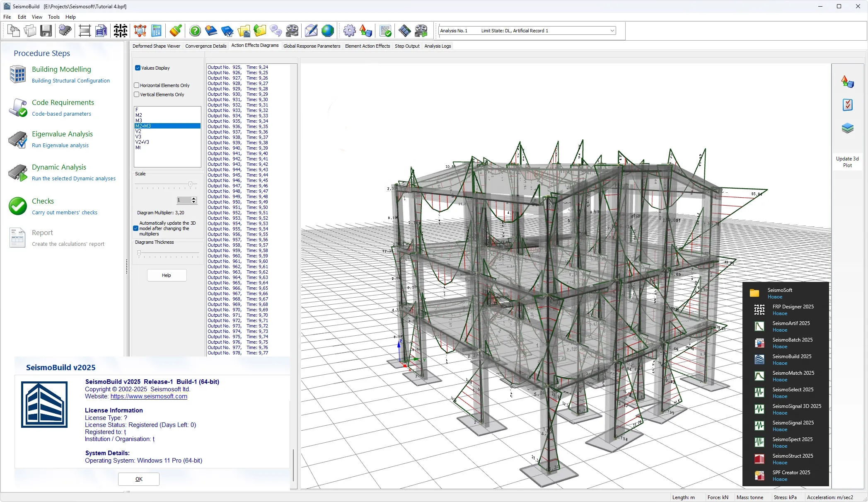Switch to Step Output tab
The width and height of the screenshot is (868, 502).
coord(407,46)
